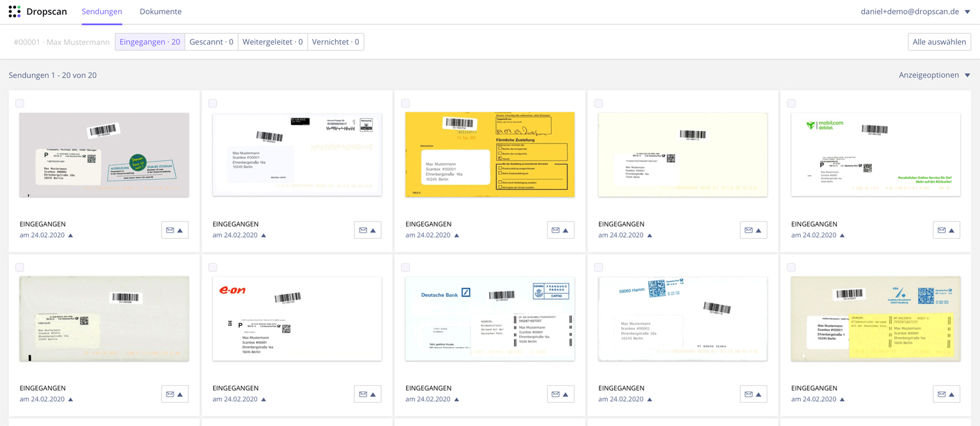This screenshot has width=980, height=426.
Task: Open envelope action button on yellow Förmliche Zustellung letter
Action: pyautogui.click(x=560, y=230)
